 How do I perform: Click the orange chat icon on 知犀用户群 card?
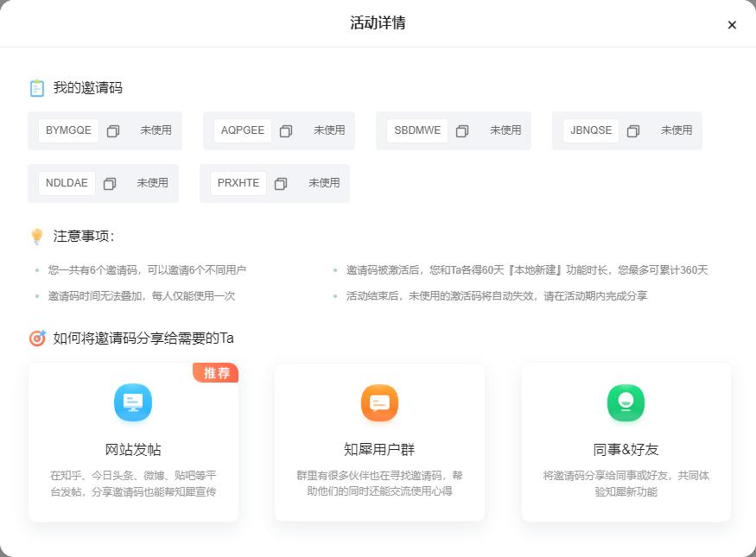pyautogui.click(x=379, y=402)
